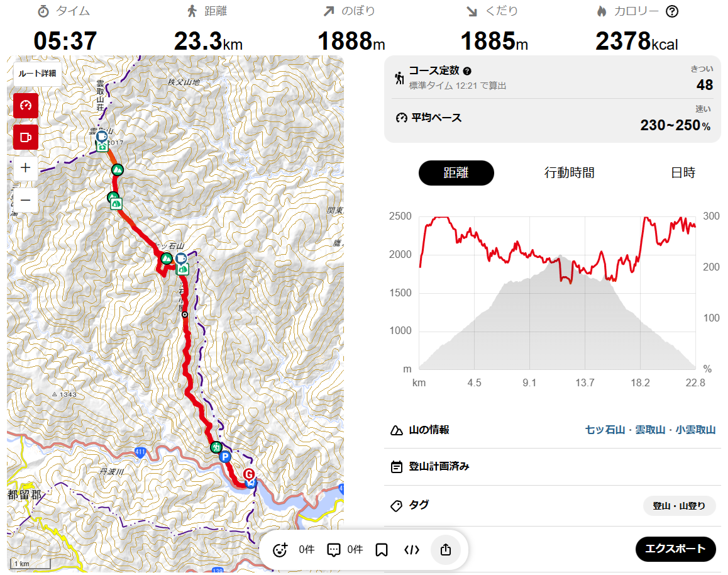This screenshot has height=575, width=728.
Task: Switch the chart to 日時
Action: (x=683, y=173)
